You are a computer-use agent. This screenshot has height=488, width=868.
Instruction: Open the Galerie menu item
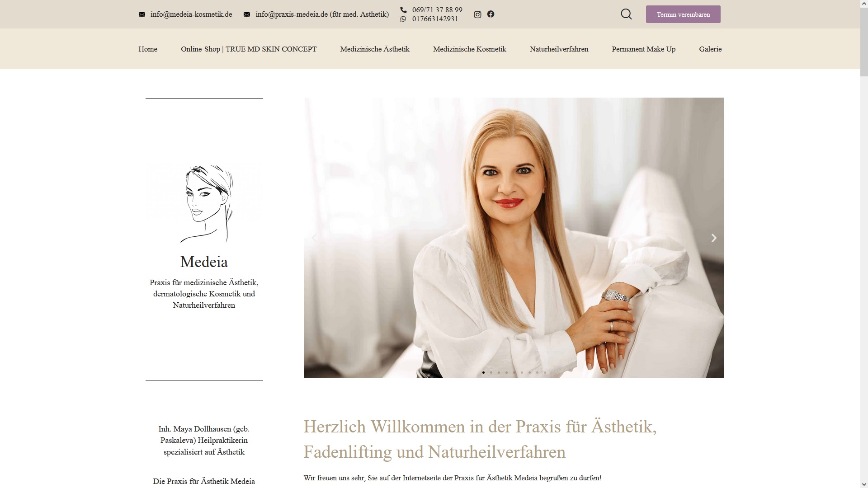coord(710,49)
